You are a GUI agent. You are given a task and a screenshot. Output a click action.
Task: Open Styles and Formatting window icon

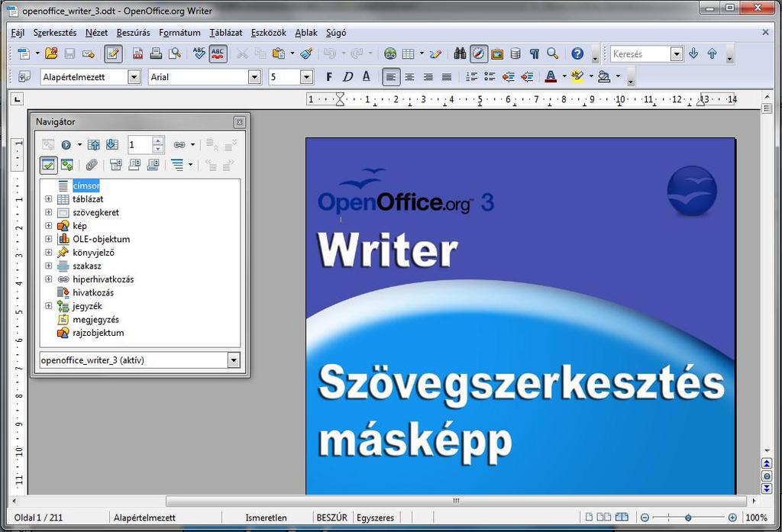(24, 77)
